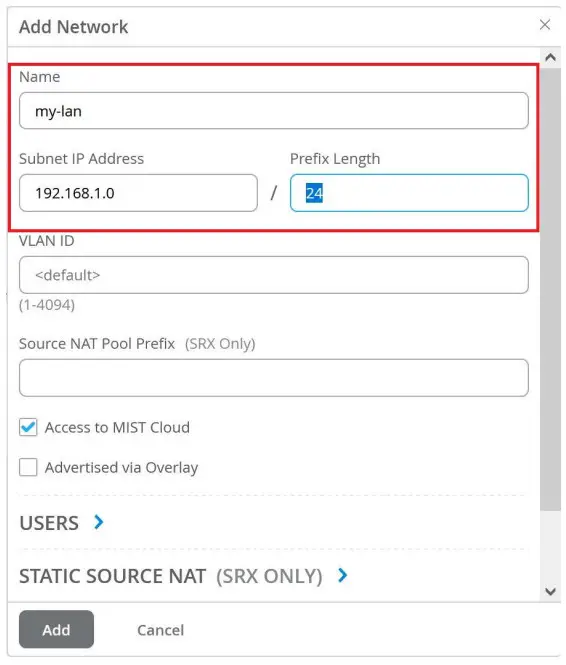Click the Cancel button
This screenshot has width=566, height=665.
click(161, 630)
